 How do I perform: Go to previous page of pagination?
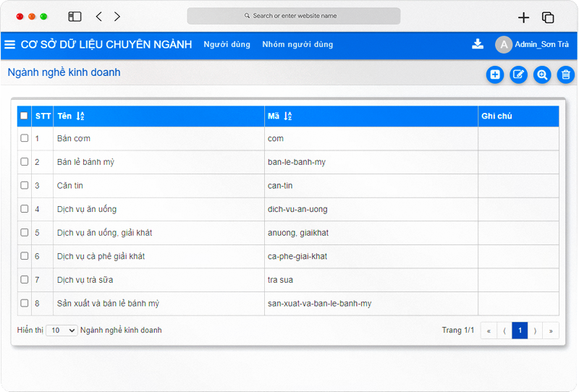coord(504,331)
